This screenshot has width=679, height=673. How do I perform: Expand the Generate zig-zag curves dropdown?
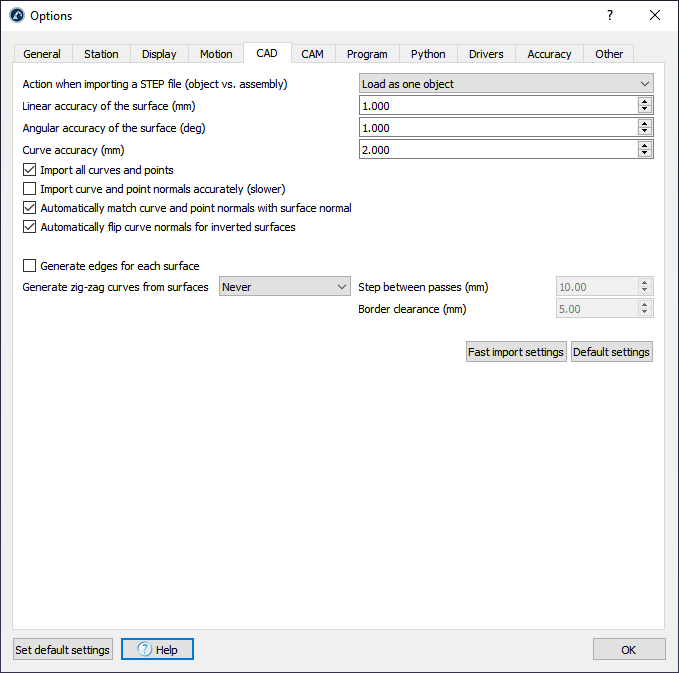[x=284, y=287]
